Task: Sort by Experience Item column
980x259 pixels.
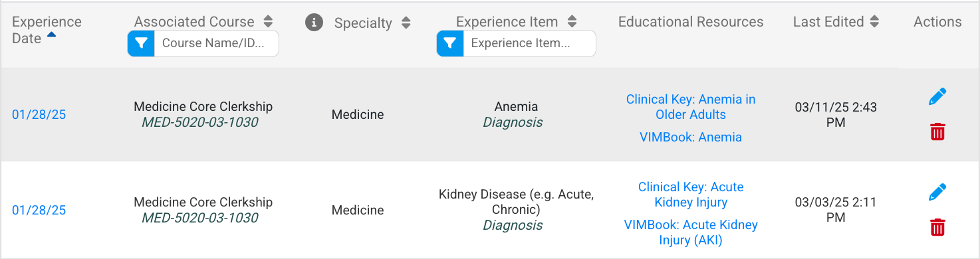Action: point(572,22)
